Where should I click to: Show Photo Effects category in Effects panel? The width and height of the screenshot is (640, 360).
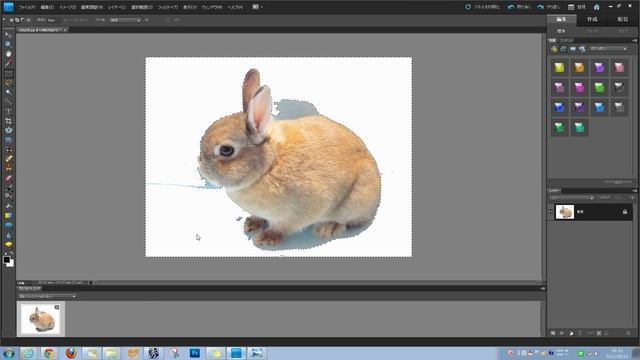(573, 49)
